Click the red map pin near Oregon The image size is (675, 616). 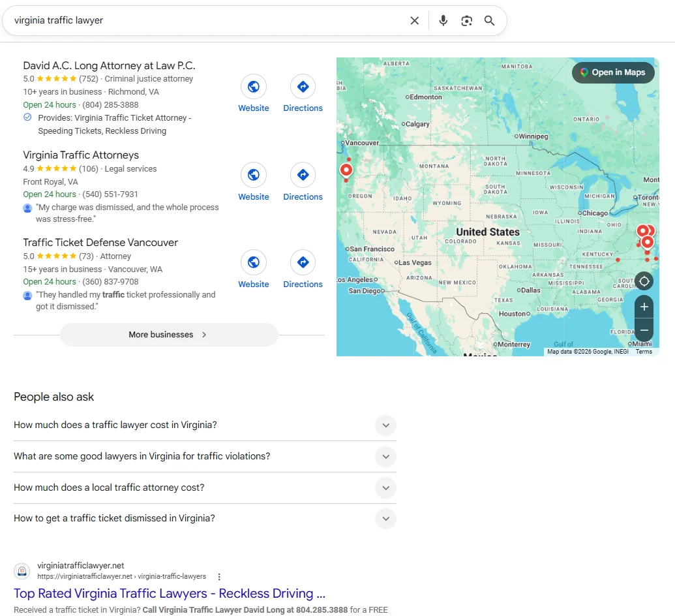[x=346, y=170]
